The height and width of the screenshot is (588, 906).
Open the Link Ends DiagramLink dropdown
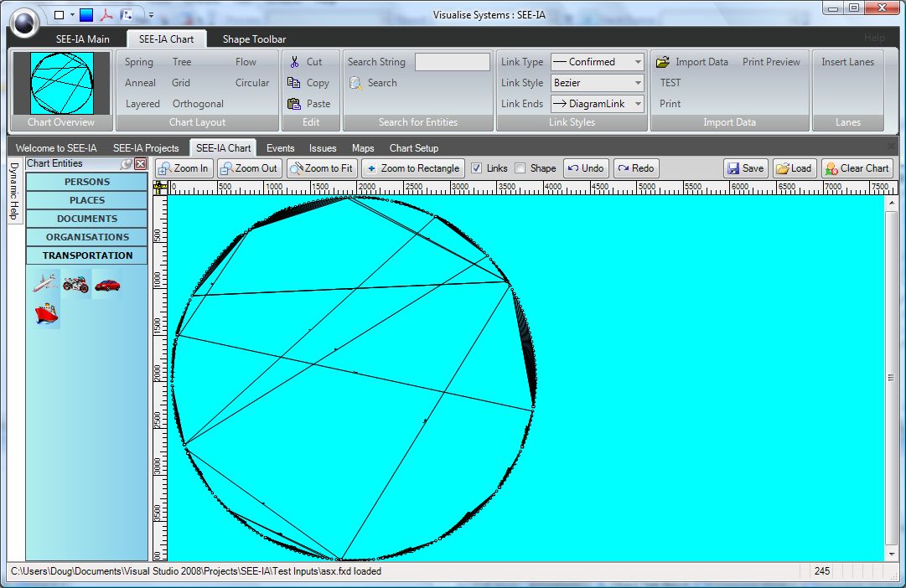coord(638,104)
